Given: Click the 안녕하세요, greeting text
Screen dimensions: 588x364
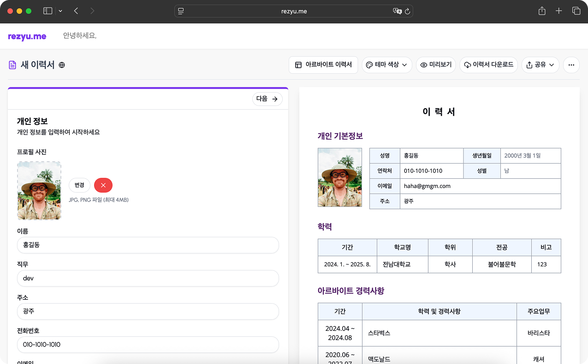Looking at the screenshot, I should coord(80,36).
